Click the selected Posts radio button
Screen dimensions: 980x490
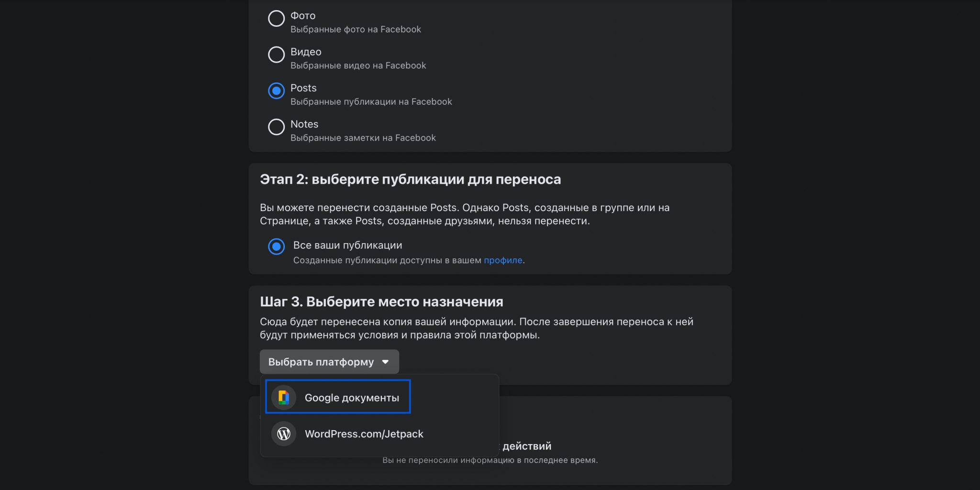click(x=276, y=90)
